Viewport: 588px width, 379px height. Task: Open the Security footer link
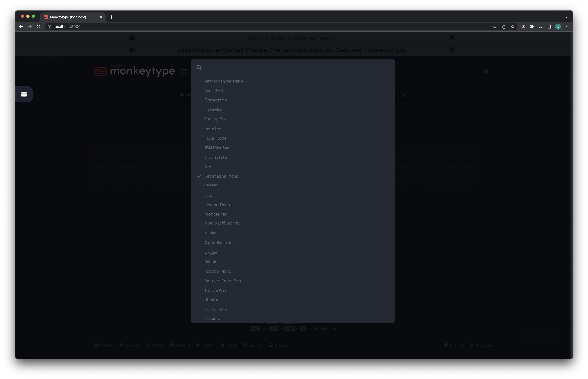pos(253,345)
